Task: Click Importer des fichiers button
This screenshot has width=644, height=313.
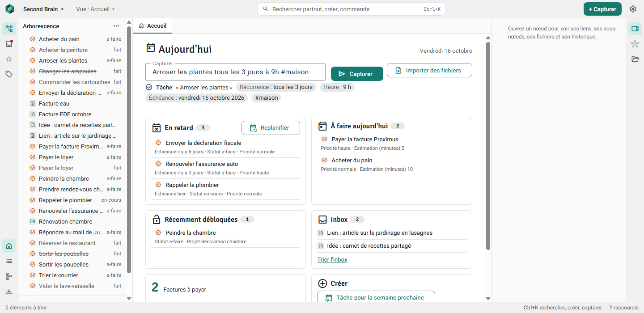Action: click(x=429, y=70)
